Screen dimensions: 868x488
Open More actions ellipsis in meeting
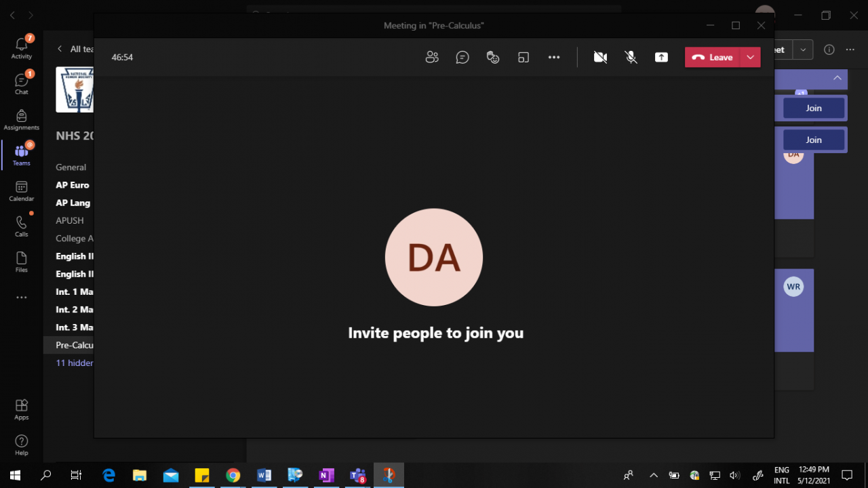point(554,58)
